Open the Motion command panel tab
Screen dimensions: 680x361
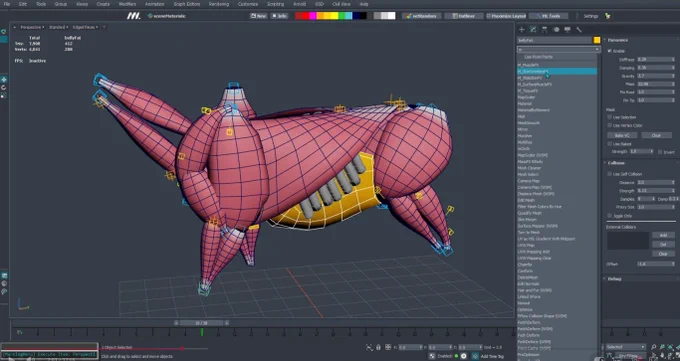tap(556, 30)
